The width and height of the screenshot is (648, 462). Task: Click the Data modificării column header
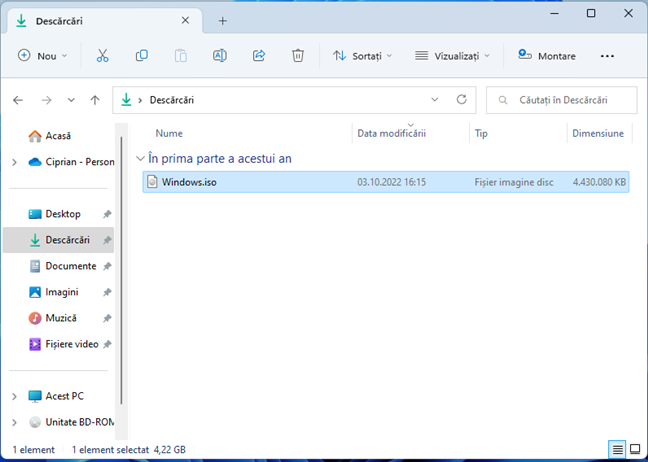click(x=391, y=133)
